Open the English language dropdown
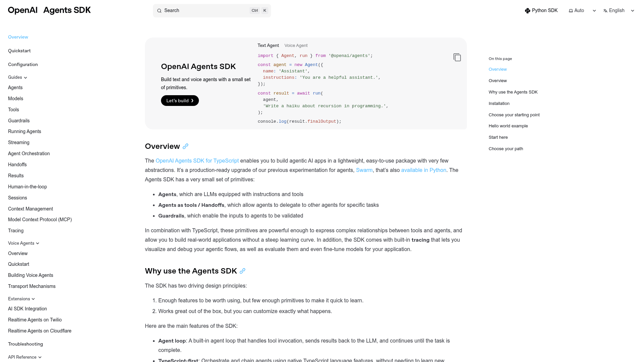 pos(619,11)
